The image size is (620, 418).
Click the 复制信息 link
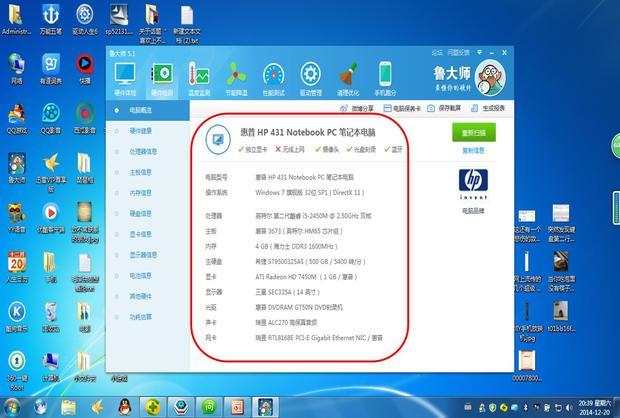[473, 151]
